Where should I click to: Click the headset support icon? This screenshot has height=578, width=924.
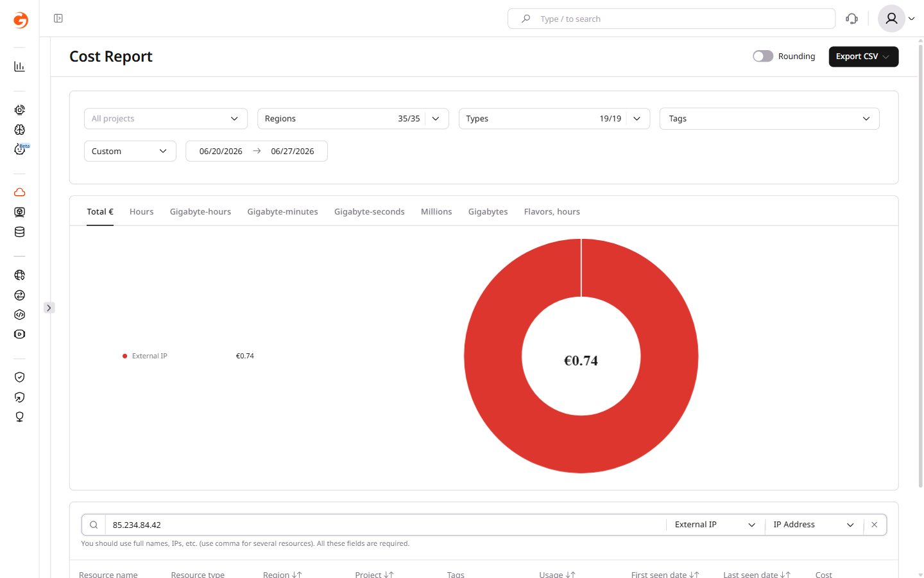click(852, 19)
